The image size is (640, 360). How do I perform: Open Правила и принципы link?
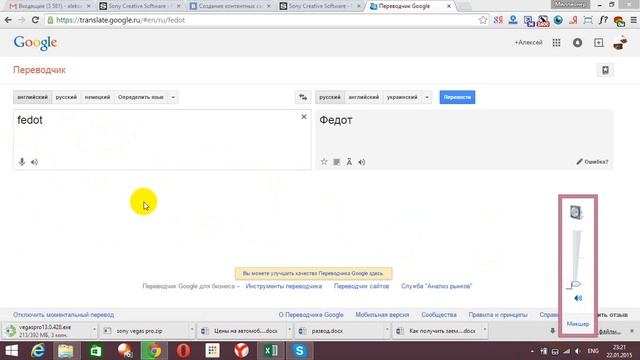pyautogui.click(x=498, y=315)
